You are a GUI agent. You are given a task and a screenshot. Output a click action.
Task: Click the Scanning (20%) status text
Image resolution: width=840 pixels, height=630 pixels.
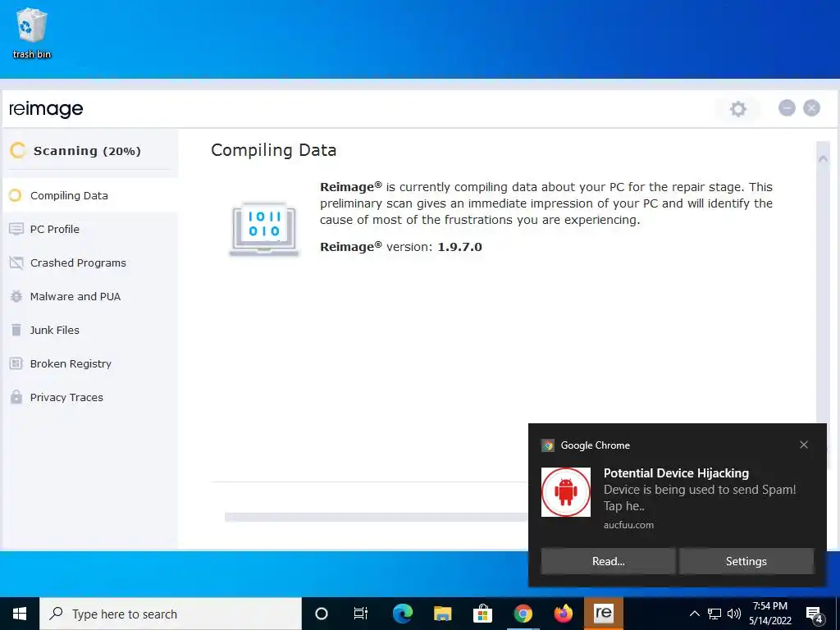(87, 151)
